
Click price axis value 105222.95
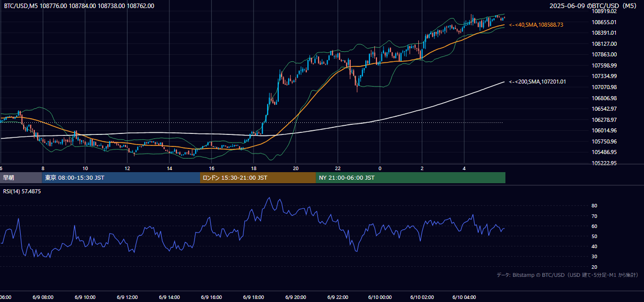coord(604,163)
